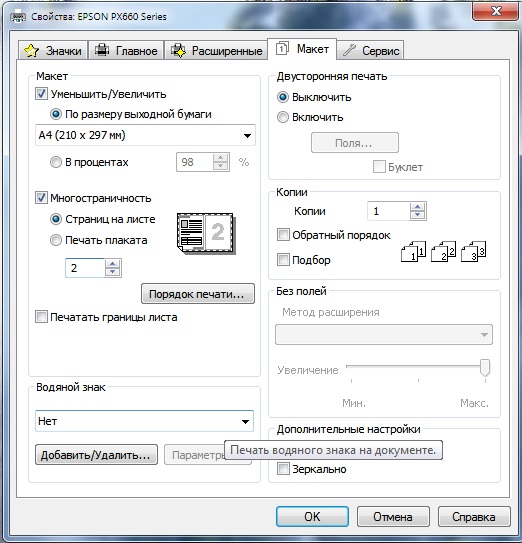Uncheck the Уменьшить/Увеличить checkbox
Screen dimensions: 522x543
click(x=41, y=94)
